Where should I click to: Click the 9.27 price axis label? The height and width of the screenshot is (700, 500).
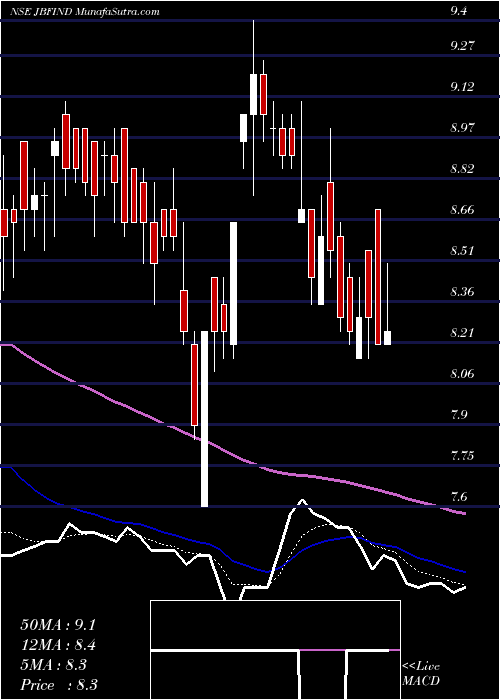click(x=463, y=46)
